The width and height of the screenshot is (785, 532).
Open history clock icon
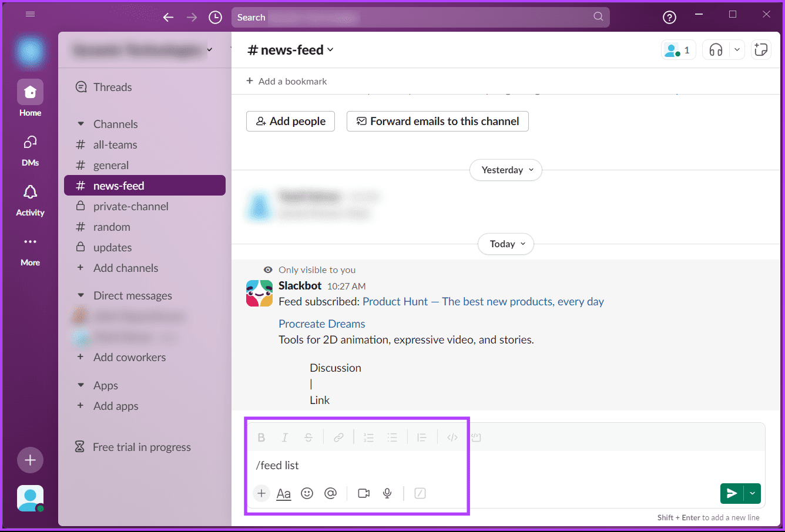(x=216, y=18)
